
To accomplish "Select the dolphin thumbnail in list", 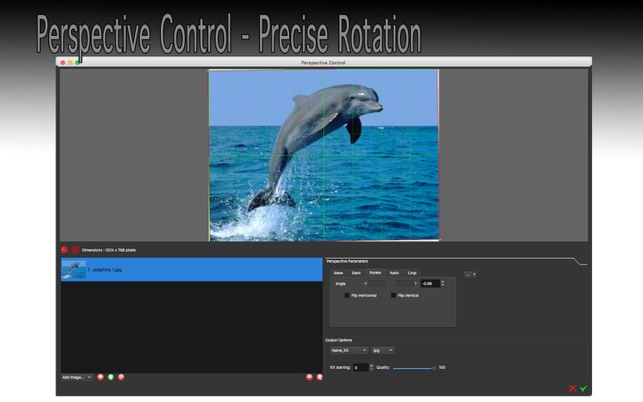I will pos(74,270).
